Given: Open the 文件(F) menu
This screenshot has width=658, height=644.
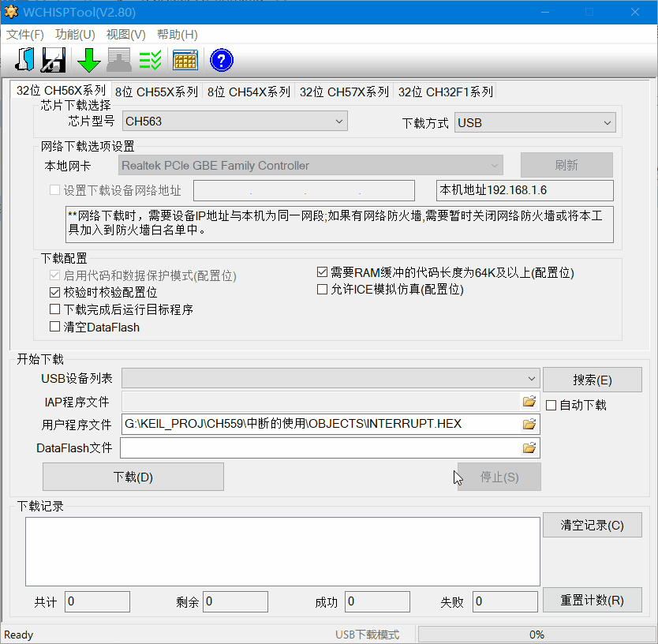Looking at the screenshot, I should coord(24,35).
